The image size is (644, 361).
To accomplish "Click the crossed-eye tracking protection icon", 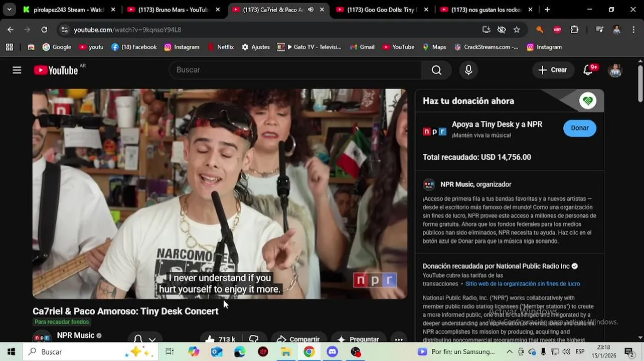I will pos(502,30).
